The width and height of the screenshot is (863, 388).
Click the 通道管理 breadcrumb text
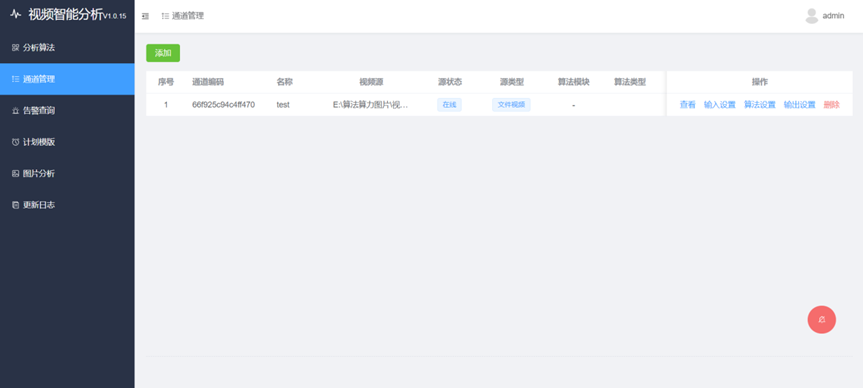pos(188,16)
